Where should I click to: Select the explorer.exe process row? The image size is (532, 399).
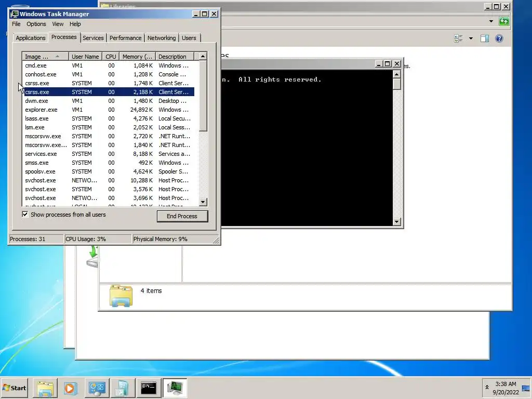click(x=109, y=110)
